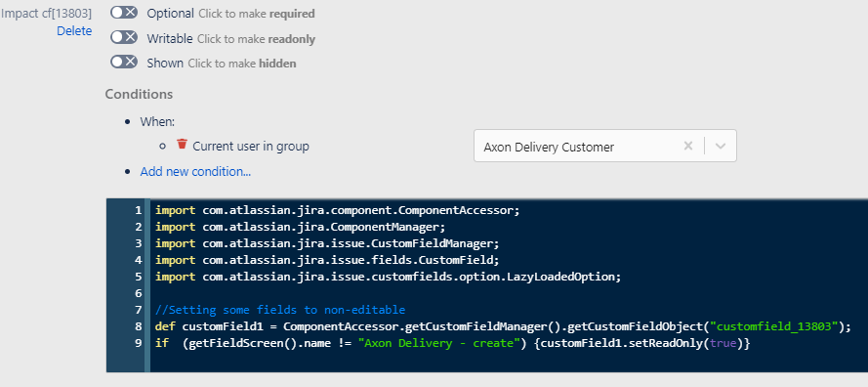Delete the Current user in group condition
Image resolution: width=868 pixels, height=387 pixels.
(182, 145)
